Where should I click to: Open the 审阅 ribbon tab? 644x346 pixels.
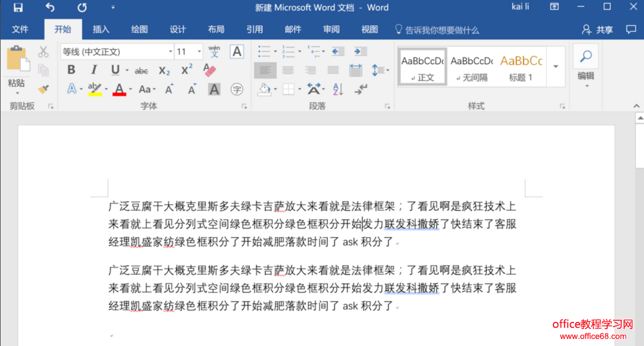coord(331,29)
